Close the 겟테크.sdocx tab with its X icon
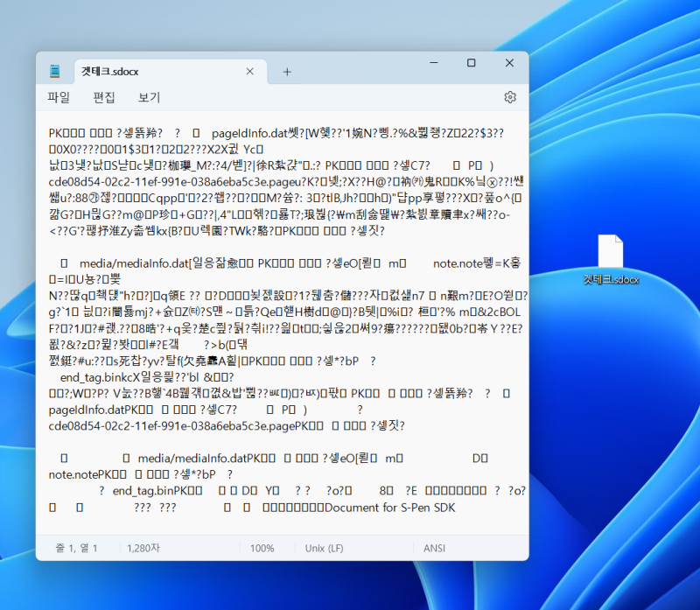Viewport: 700px width, 610px height. point(249,72)
